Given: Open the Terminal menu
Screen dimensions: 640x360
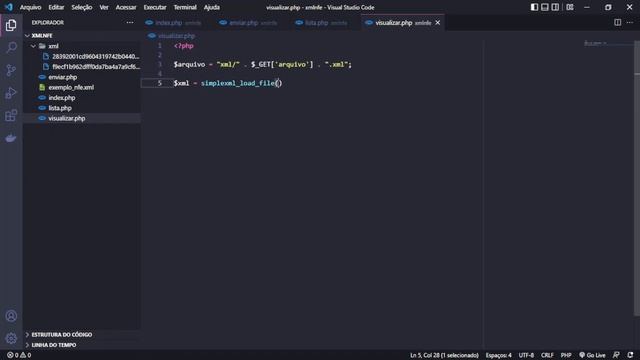Looking at the screenshot, I should (185, 7).
